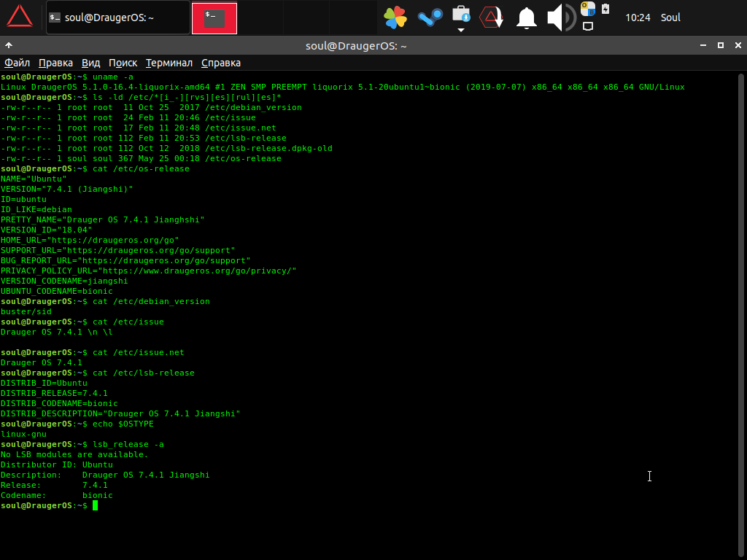
Task: Check the battery charging indicator
Action: coord(605,9)
